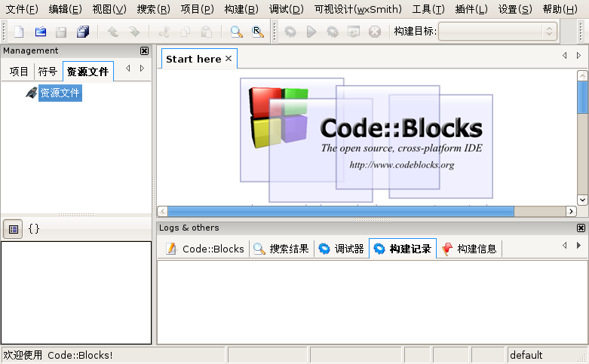Screen dimensions: 589x364
Task: Click the horizontal scrollbar left arrow
Action: click(x=162, y=211)
